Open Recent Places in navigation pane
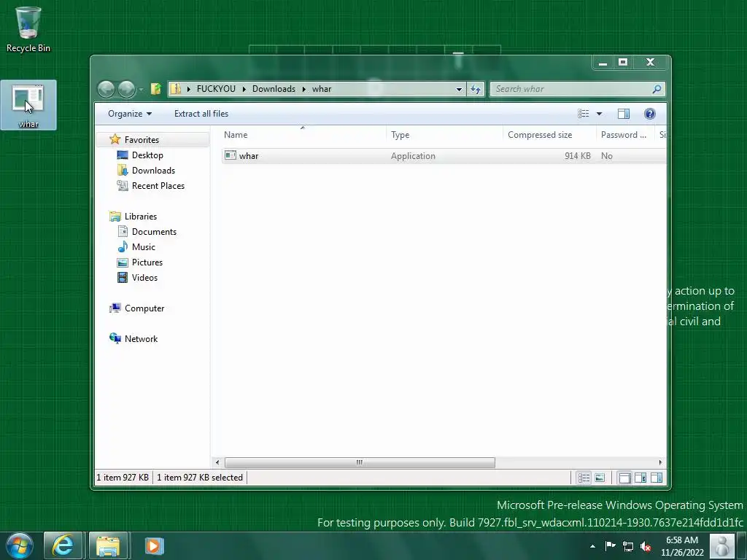 click(158, 186)
